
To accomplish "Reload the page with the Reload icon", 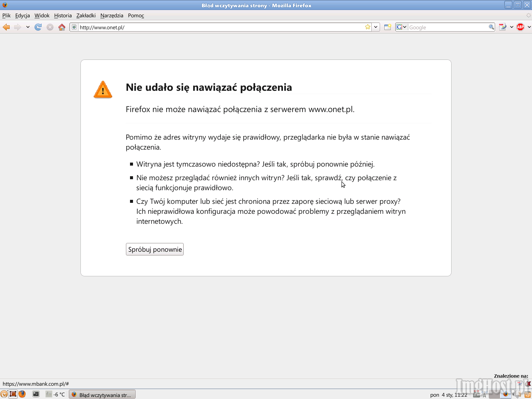I will (38, 27).
